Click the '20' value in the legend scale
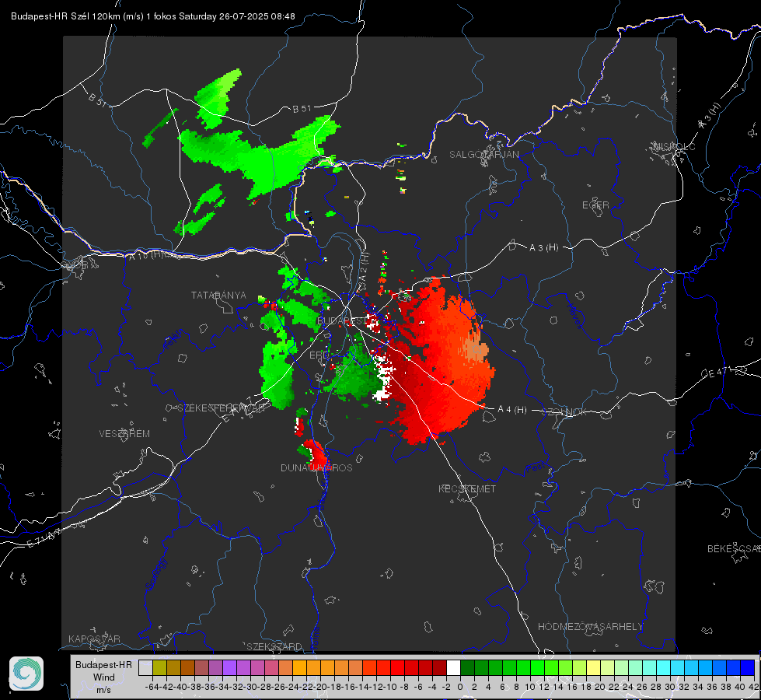The width and height of the screenshot is (761, 700). (x=600, y=687)
